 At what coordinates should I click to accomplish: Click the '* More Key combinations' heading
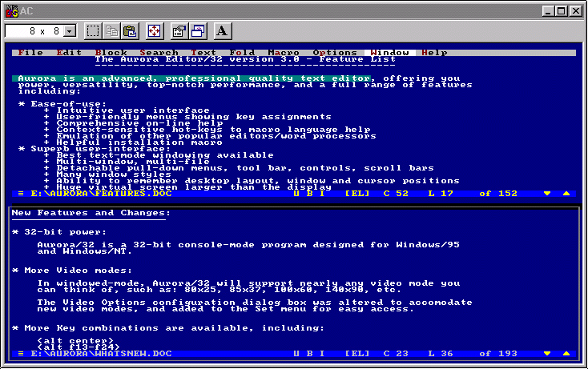tap(168, 328)
